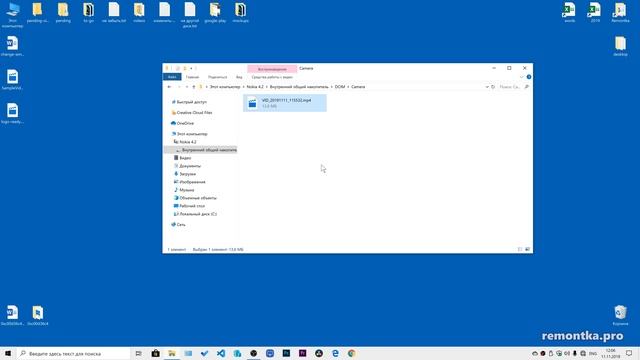
Task: Expand the address bar history dropdown
Action: 487,87
